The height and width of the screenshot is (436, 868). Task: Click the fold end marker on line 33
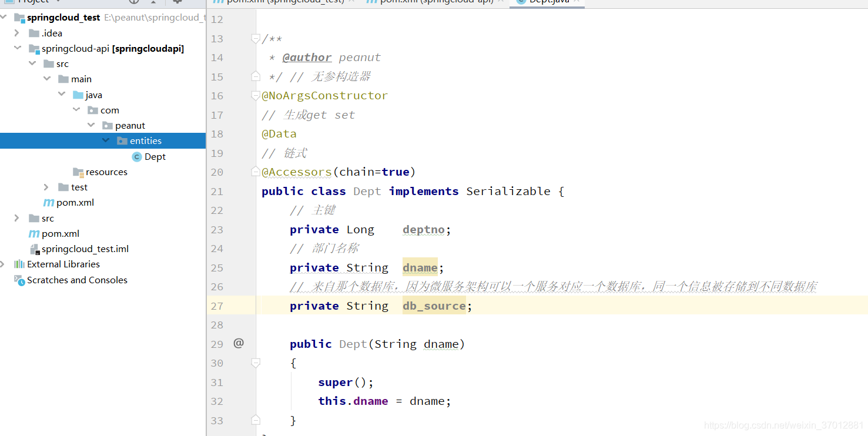256,420
